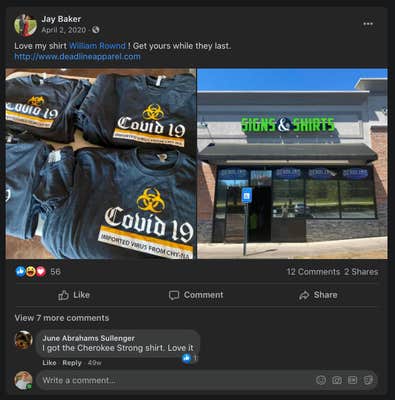Attach a photo via camera icon
The height and width of the screenshot is (400, 395).
tap(337, 380)
